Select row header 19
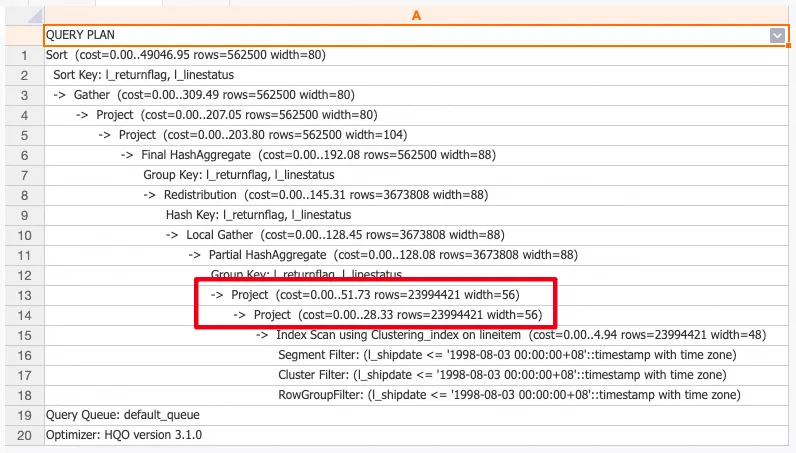Image resolution: width=796 pixels, height=453 pixels. (24, 415)
